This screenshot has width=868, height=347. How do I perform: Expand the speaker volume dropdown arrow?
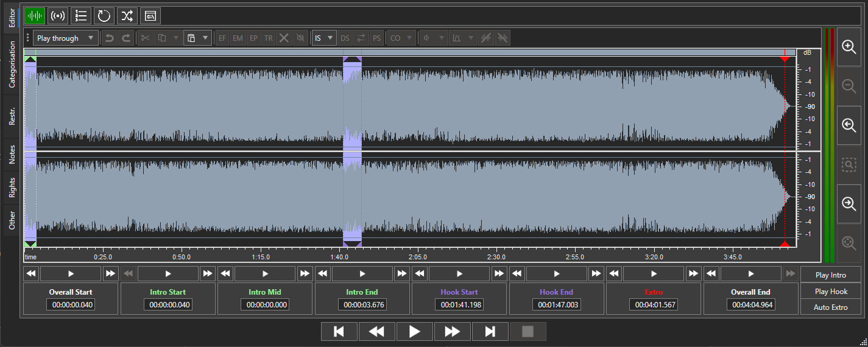[x=441, y=38]
